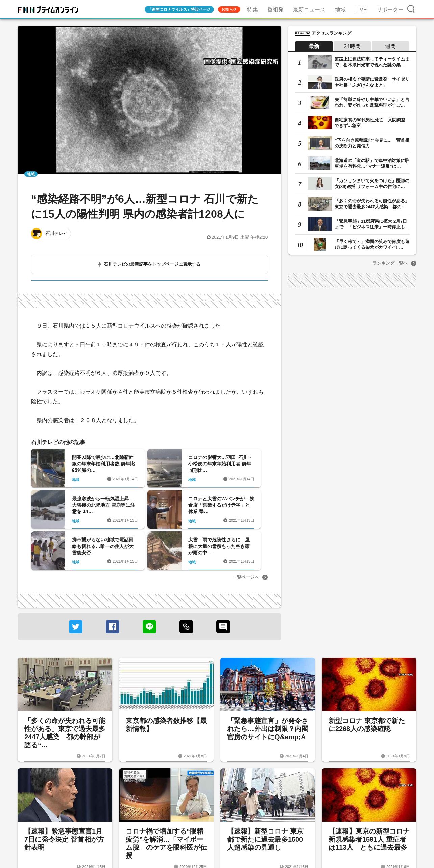Viewport: 434px width, 868px height.
Task: Click bar chart thumbnail of Tokyo infections
Action: pos(166,684)
